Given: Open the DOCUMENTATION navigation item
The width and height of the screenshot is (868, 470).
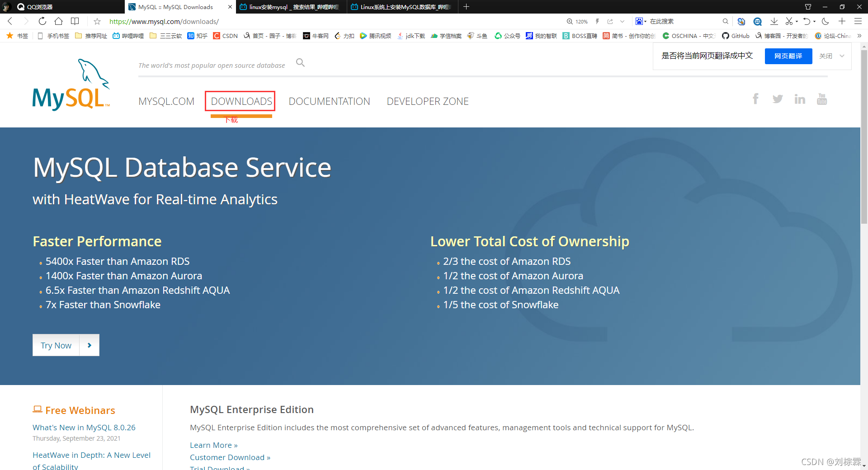Looking at the screenshot, I should (x=329, y=101).
